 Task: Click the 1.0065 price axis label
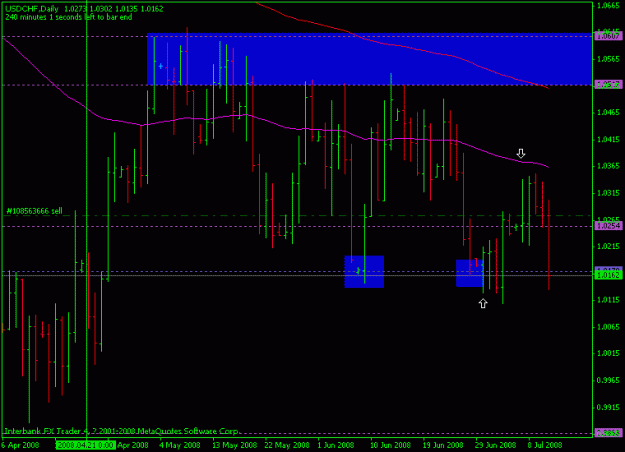pyautogui.click(x=608, y=327)
